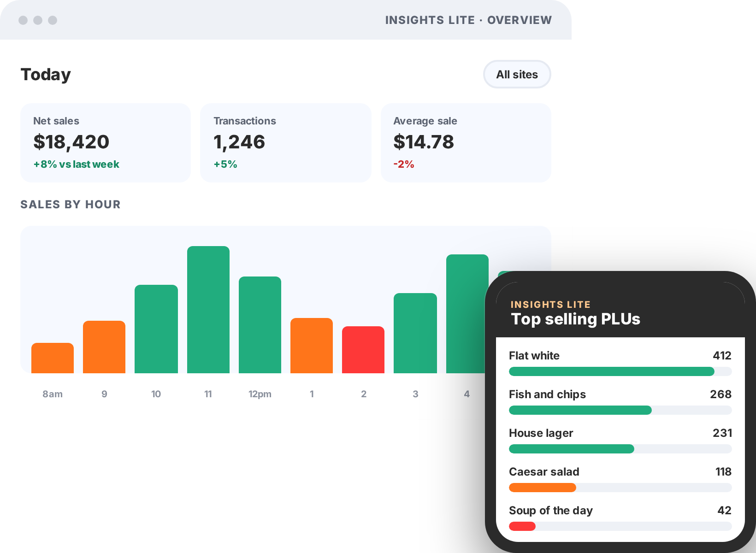Screen dimensions: 756x553
Task: Click the 1 o'clock orange bar
Action: tap(312, 346)
